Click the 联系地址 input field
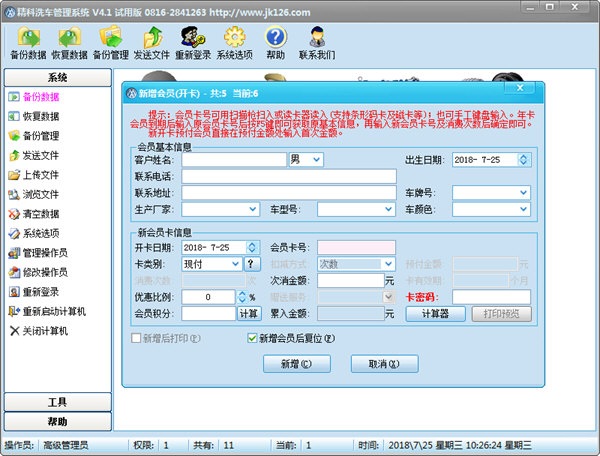Viewport: 600px width, 456px height. 289,193
